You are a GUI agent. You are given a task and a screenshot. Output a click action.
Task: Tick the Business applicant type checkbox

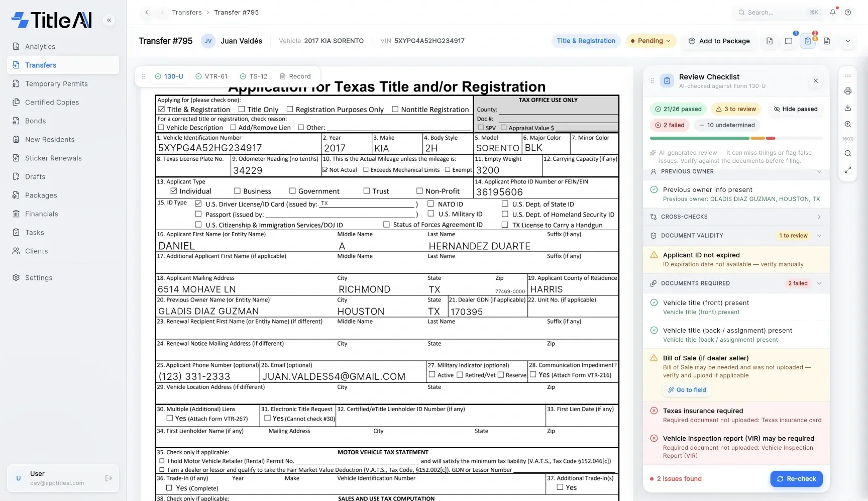(x=238, y=191)
